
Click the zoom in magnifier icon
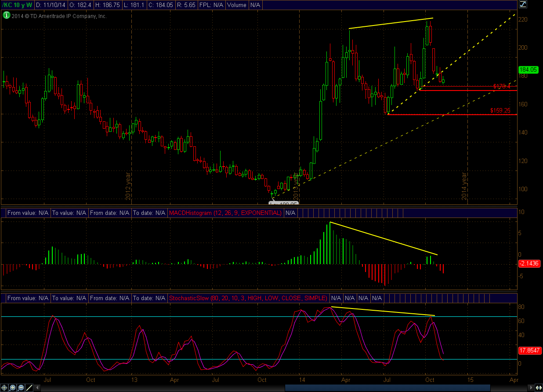point(12,388)
